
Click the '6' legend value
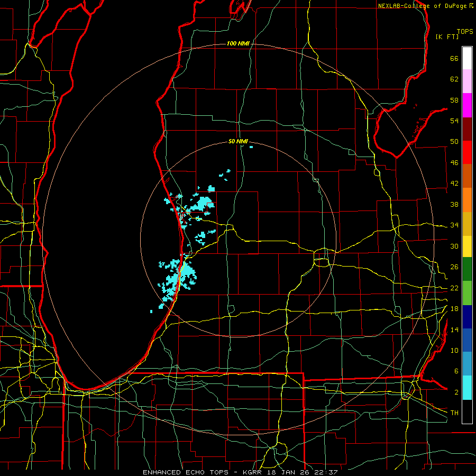point(456,371)
